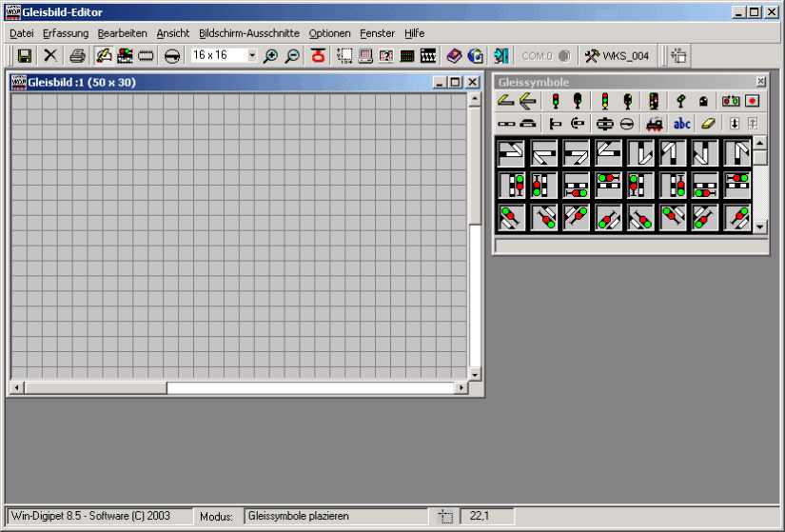Zoom in with the plus magnifier icon
The height and width of the screenshot is (532, 785).
tap(270, 55)
